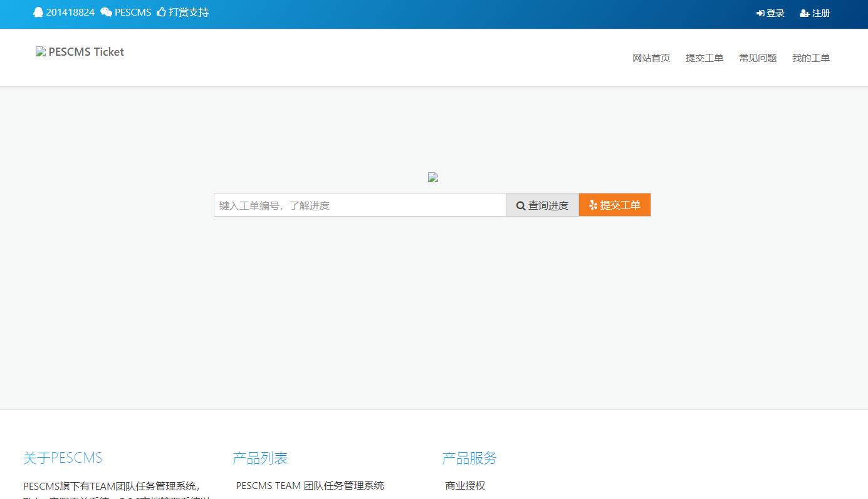Screen dimensions: 868x499
Task: Open 常见问题 FAQ menu item
Action: point(758,58)
